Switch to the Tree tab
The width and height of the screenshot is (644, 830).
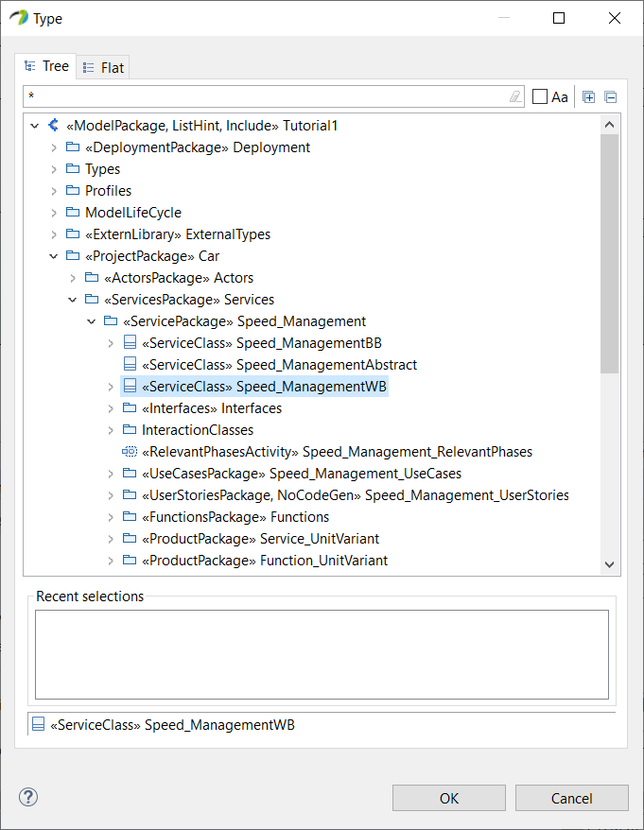[x=45, y=66]
